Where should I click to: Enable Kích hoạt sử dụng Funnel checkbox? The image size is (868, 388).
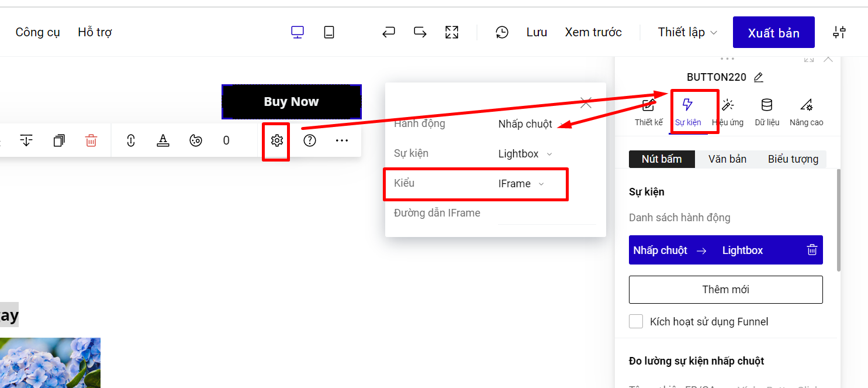(x=636, y=321)
